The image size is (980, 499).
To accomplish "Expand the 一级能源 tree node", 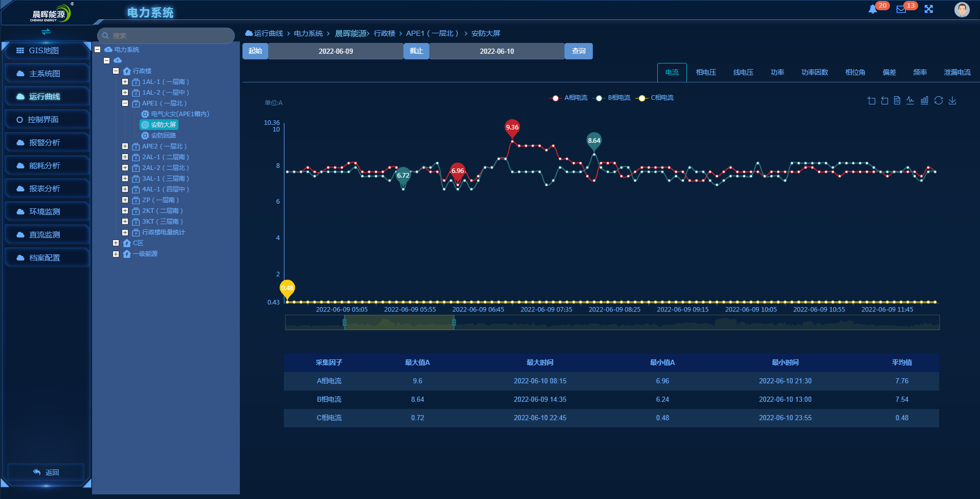I will (x=116, y=254).
